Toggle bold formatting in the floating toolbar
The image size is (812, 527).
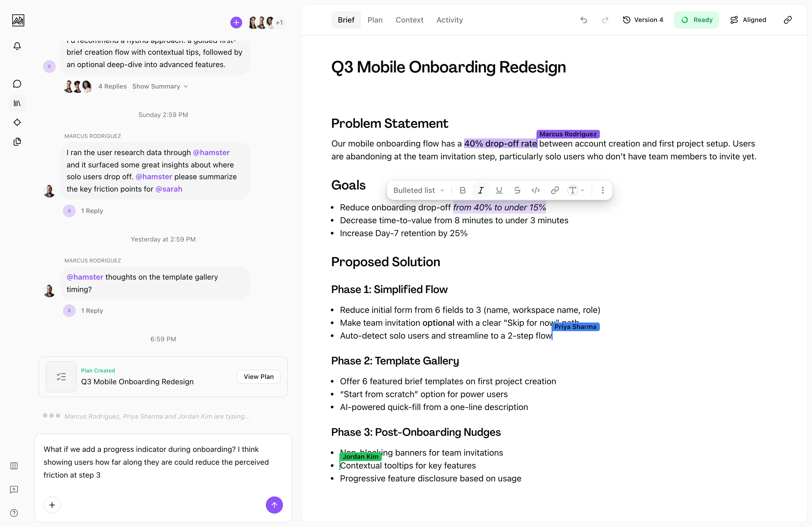pos(462,190)
